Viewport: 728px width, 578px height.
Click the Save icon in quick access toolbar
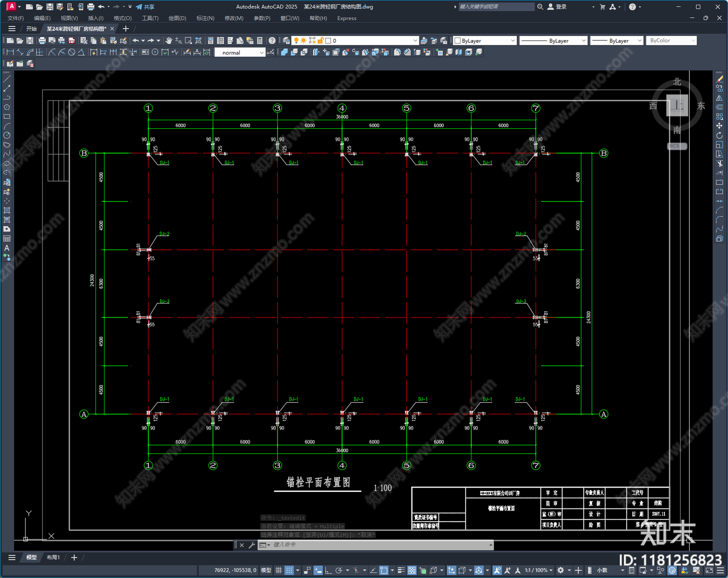[50, 7]
